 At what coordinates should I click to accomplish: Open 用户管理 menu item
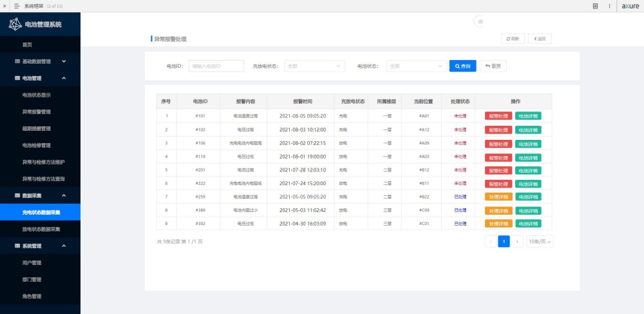pos(32,262)
